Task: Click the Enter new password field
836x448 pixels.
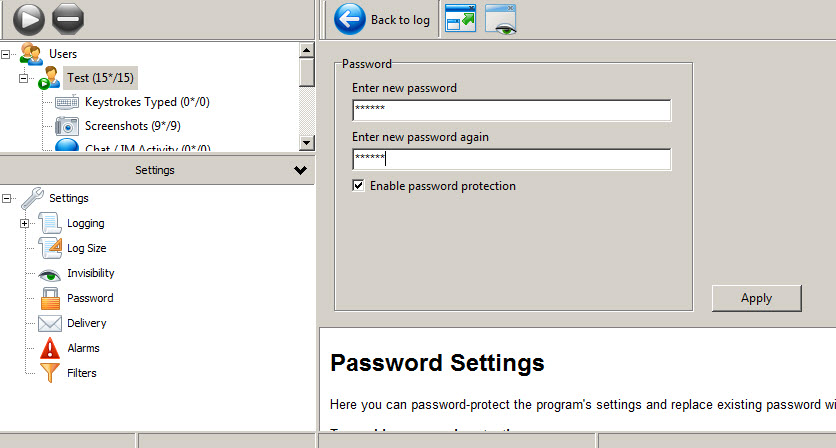Action: pyautogui.click(x=511, y=110)
